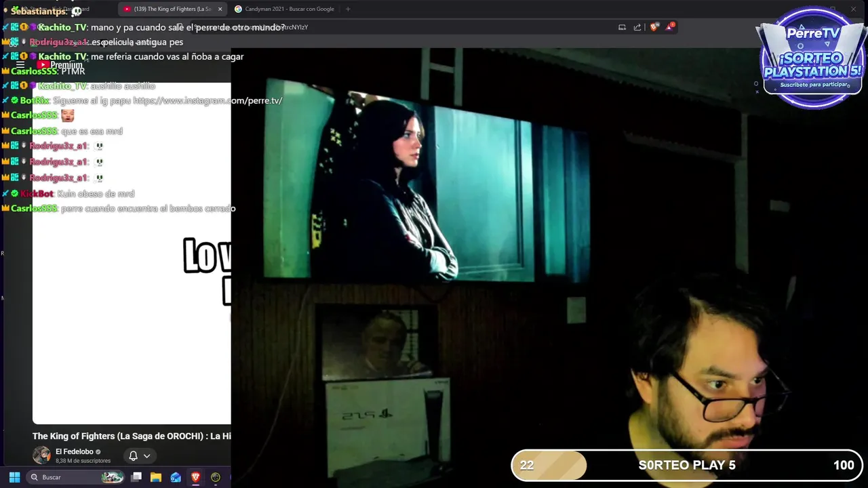868x488 pixels.
Task: Open Brave Rewards triangle icon
Action: pos(671,27)
